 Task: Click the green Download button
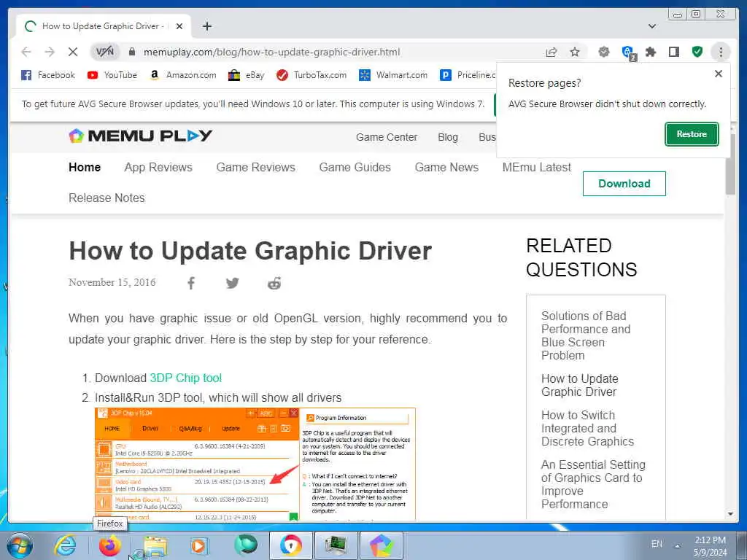pyautogui.click(x=624, y=184)
